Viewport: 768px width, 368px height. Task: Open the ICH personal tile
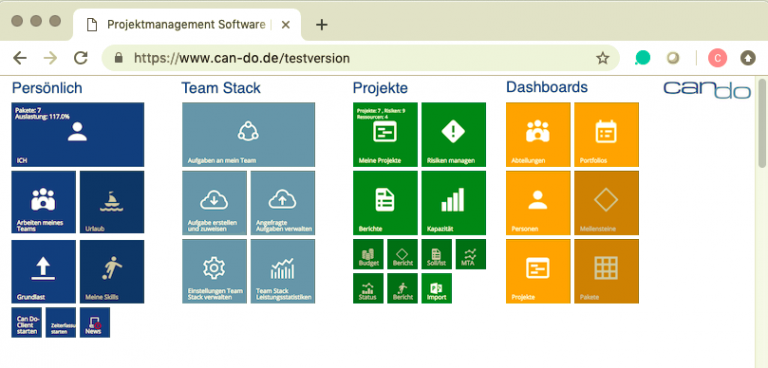(x=77, y=135)
